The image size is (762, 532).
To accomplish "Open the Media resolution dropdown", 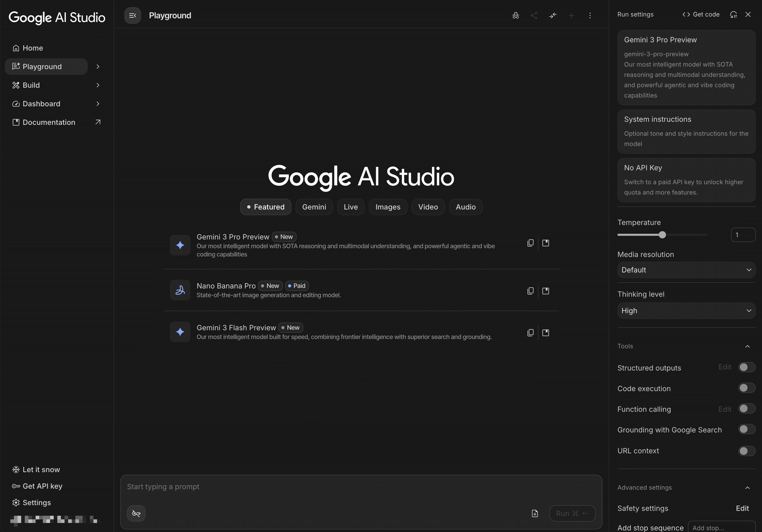I will point(686,270).
